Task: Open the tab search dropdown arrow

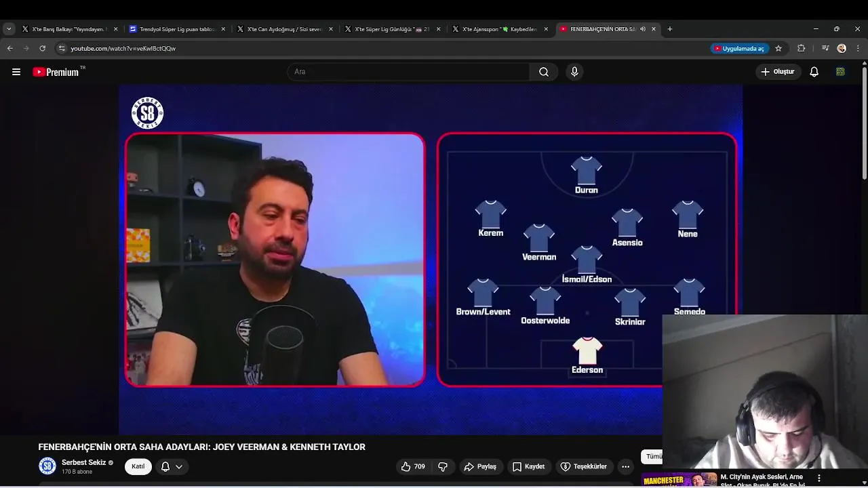Action: click(9, 29)
